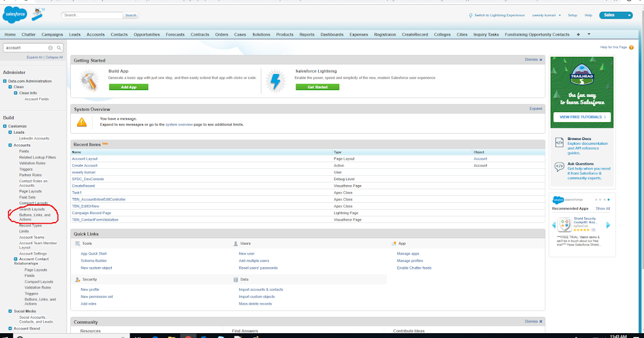Click the Salesforce cloud logo
This screenshot has height=338, width=644.
pos(14,14)
